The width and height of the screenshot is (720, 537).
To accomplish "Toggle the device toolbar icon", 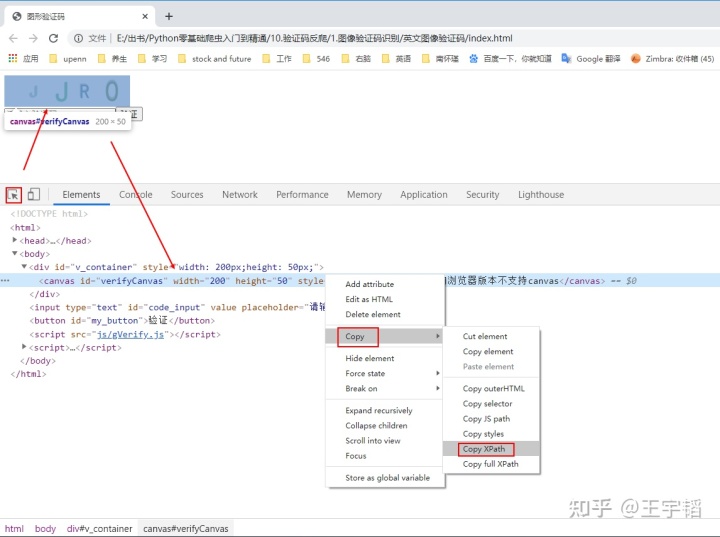I will pos(34,194).
